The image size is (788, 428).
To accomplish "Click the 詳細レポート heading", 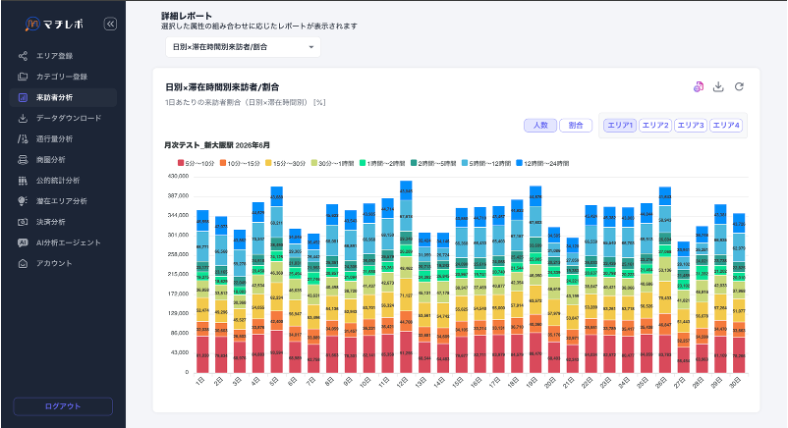I will tap(186, 16).
